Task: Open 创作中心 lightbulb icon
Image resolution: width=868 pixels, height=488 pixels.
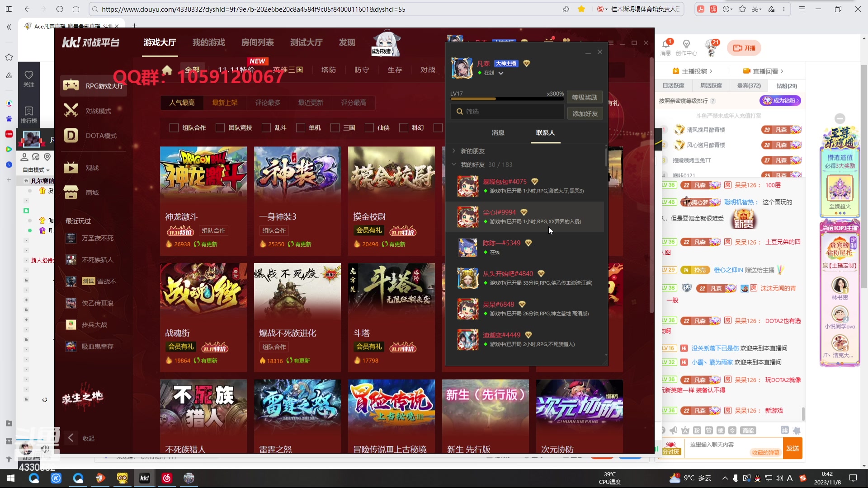Action: [x=686, y=44]
